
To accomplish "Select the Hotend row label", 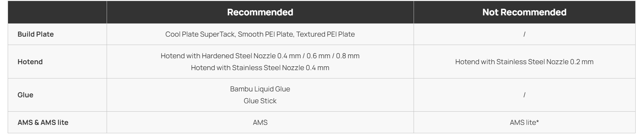I will coord(30,62).
